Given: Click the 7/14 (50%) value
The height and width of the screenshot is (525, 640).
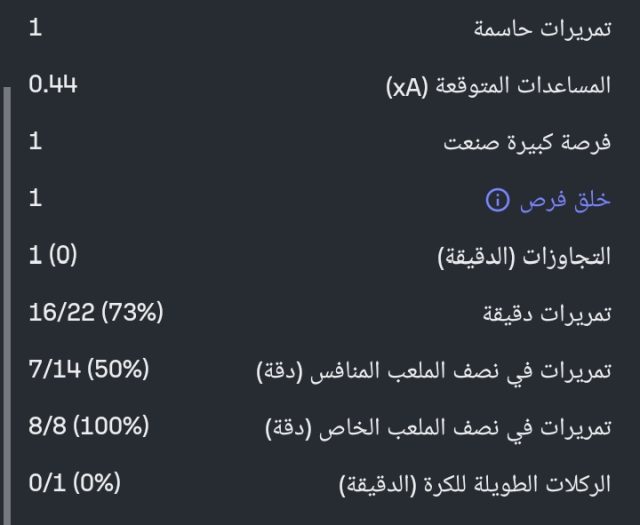Looking at the screenshot, I should (88, 371).
